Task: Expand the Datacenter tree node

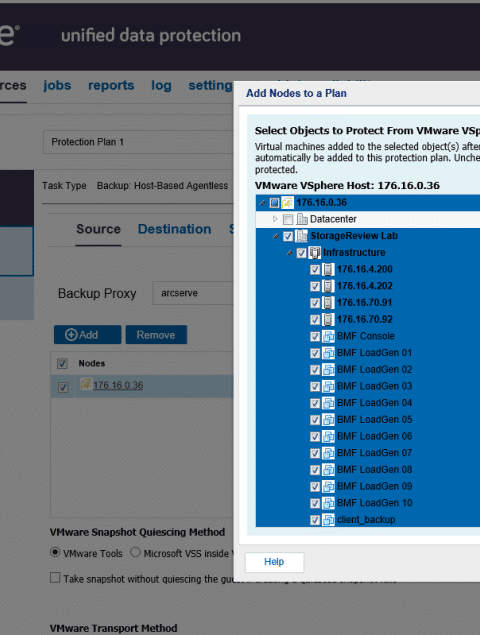Action: coord(275,219)
